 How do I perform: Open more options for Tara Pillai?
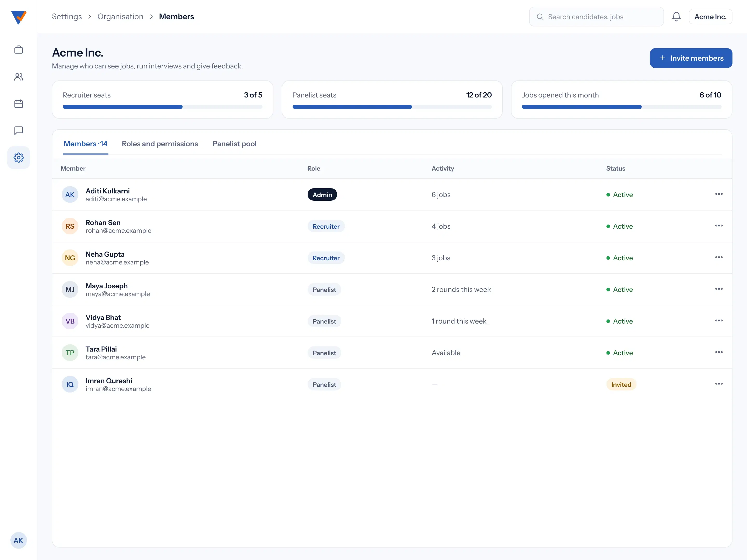click(x=719, y=352)
